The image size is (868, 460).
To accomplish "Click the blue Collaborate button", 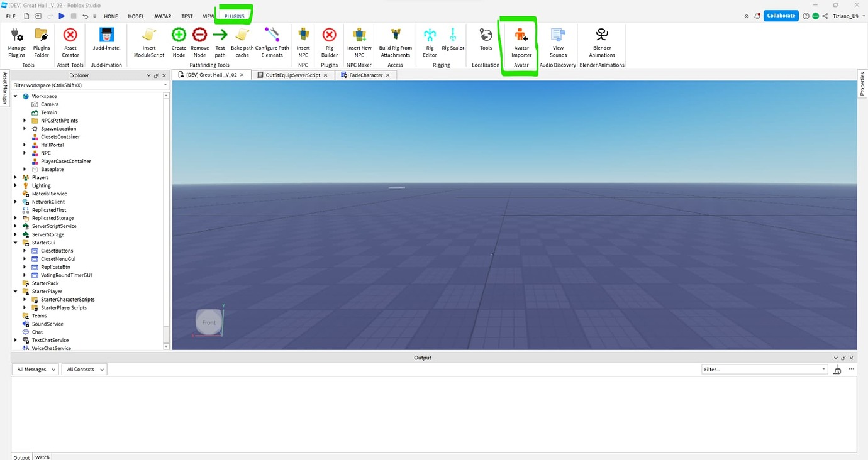I will (x=781, y=16).
